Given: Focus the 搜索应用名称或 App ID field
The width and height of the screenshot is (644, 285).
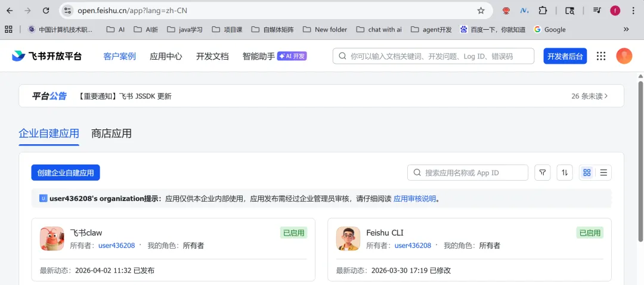Looking at the screenshot, I should (x=468, y=172).
